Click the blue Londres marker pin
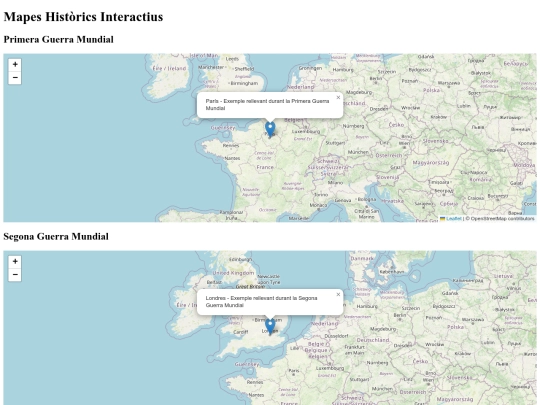 tap(270, 327)
